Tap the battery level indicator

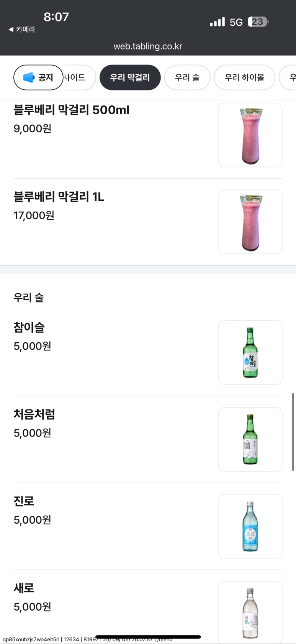click(x=258, y=22)
